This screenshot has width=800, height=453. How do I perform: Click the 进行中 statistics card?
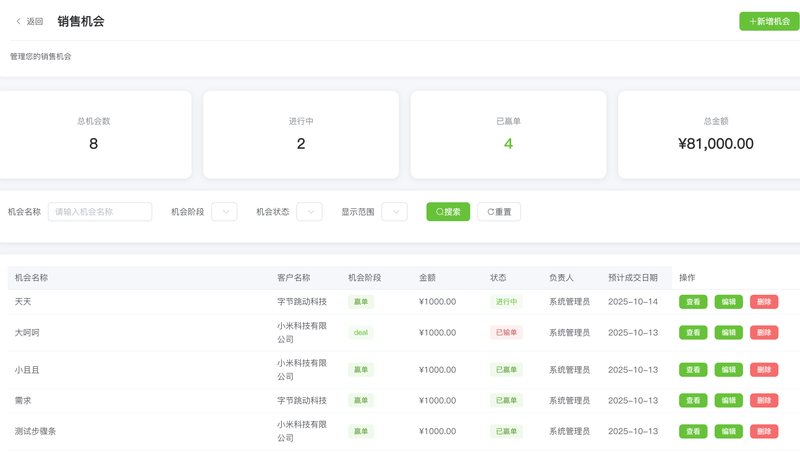[301, 135]
